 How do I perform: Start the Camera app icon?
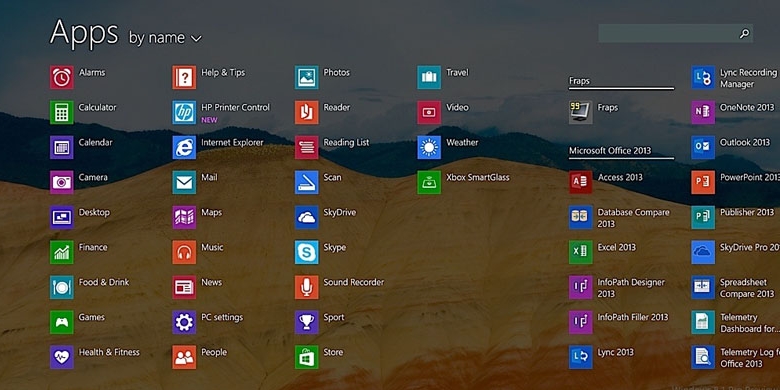[x=62, y=182]
